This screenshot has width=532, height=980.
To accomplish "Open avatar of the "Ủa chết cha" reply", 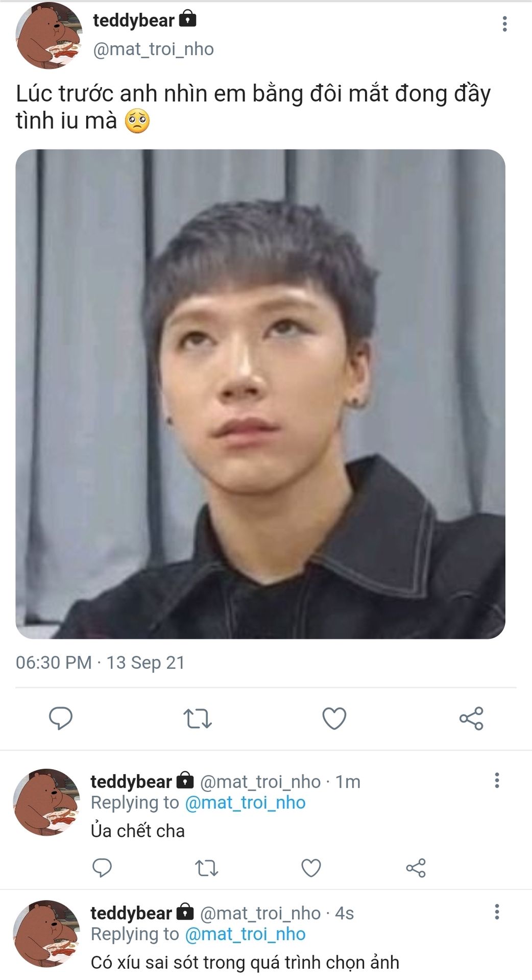I will point(46,801).
